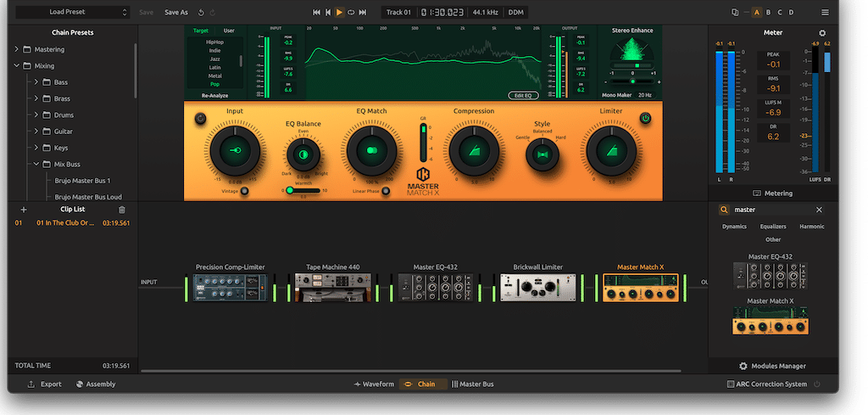The width and height of the screenshot is (868, 415).
Task: Click the Master Match X reset icon
Action: click(x=200, y=118)
